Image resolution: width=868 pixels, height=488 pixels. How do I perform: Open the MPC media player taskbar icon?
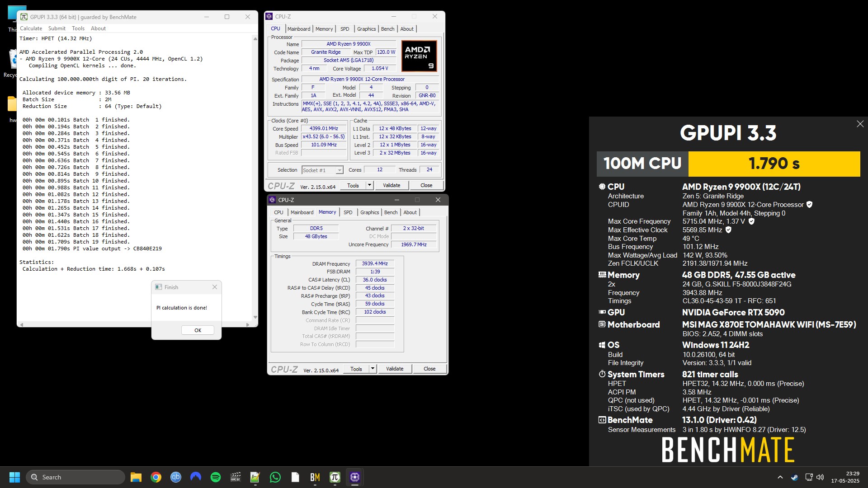pos(236,477)
